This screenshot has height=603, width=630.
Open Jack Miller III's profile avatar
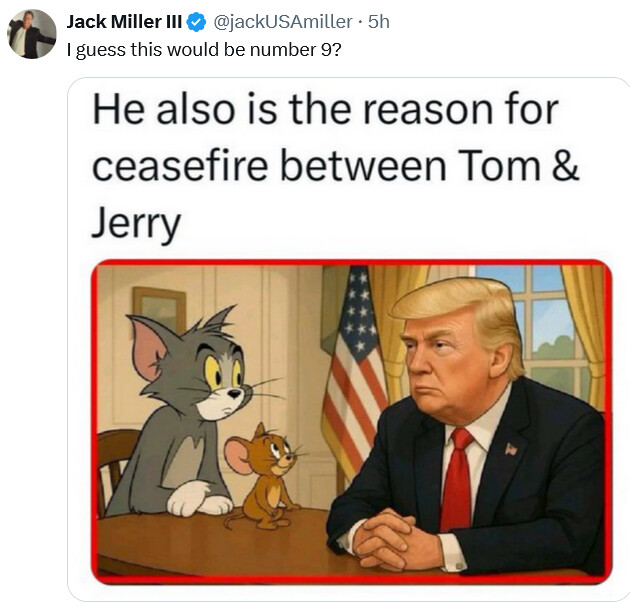click(x=32, y=35)
